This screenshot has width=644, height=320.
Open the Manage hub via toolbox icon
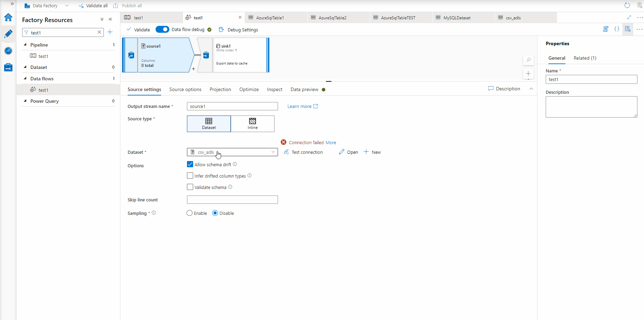click(x=8, y=67)
